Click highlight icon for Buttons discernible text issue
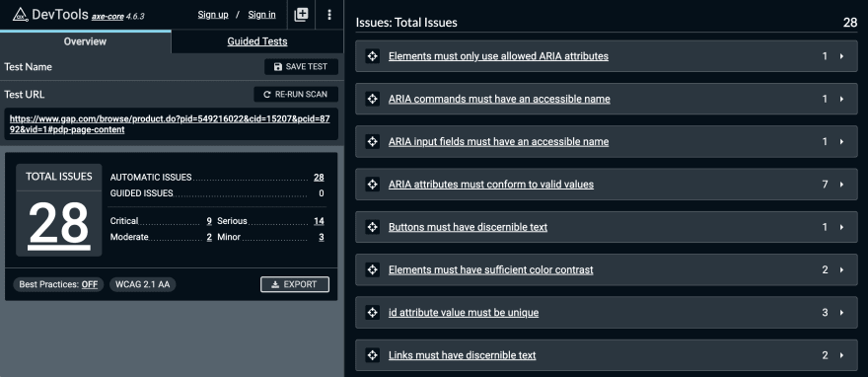The height and width of the screenshot is (377, 868). [373, 227]
